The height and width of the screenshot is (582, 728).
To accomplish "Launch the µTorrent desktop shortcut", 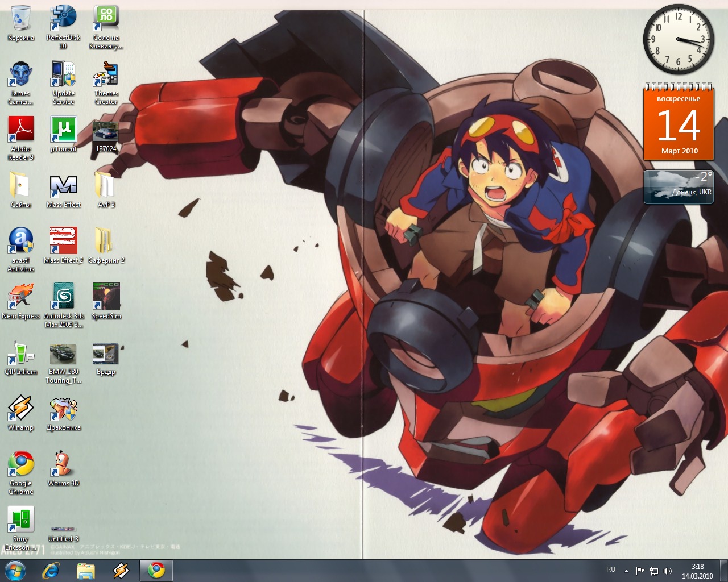I will tap(63, 134).
